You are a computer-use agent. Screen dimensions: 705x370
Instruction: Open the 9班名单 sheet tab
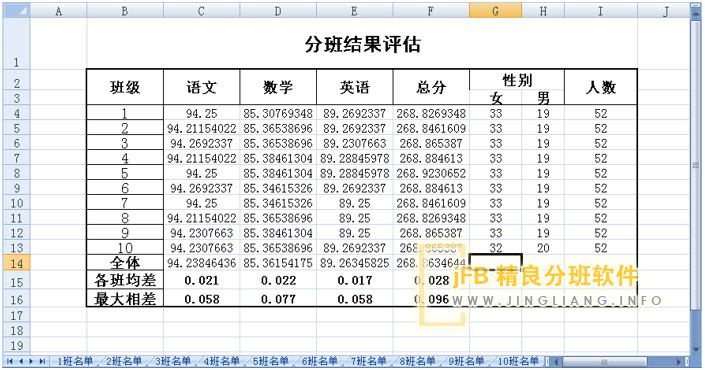click(467, 361)
